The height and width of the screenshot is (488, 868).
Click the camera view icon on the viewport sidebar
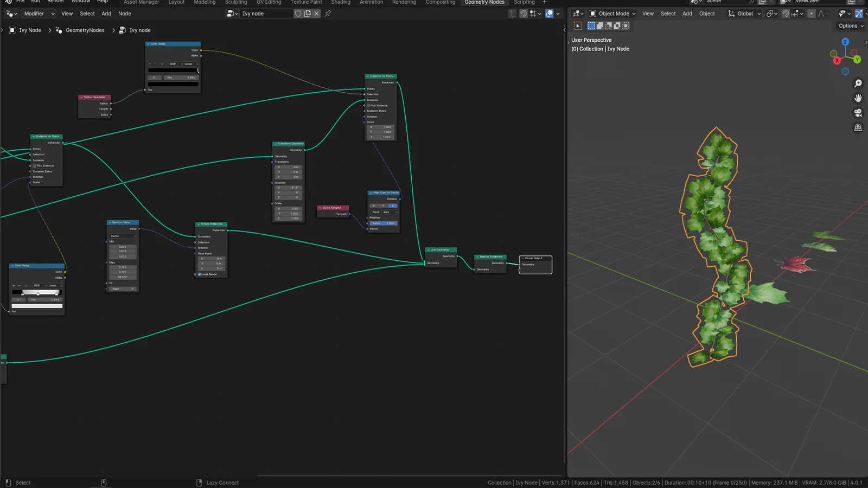coord(858,113)
